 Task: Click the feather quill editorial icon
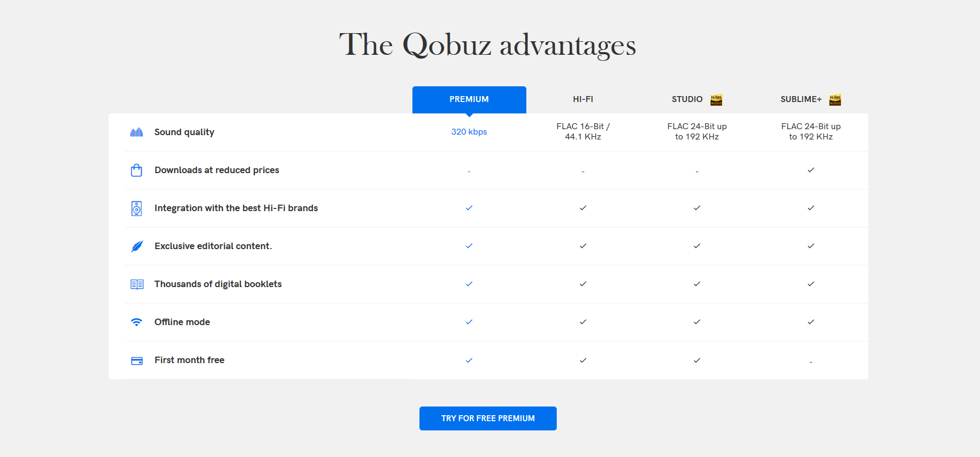click(137, 246)
